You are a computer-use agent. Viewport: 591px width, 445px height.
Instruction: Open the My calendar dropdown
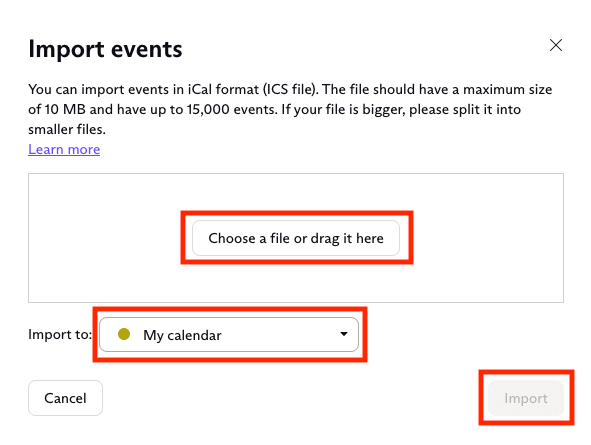(229, 335)
